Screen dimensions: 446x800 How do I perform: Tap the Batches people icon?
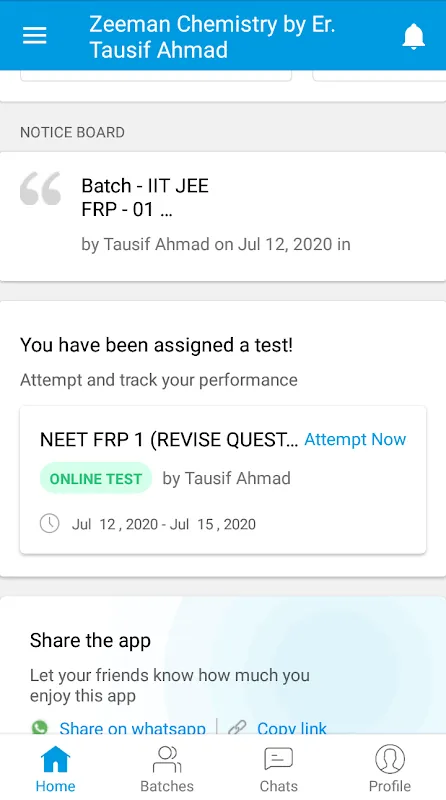pos(167,759)
